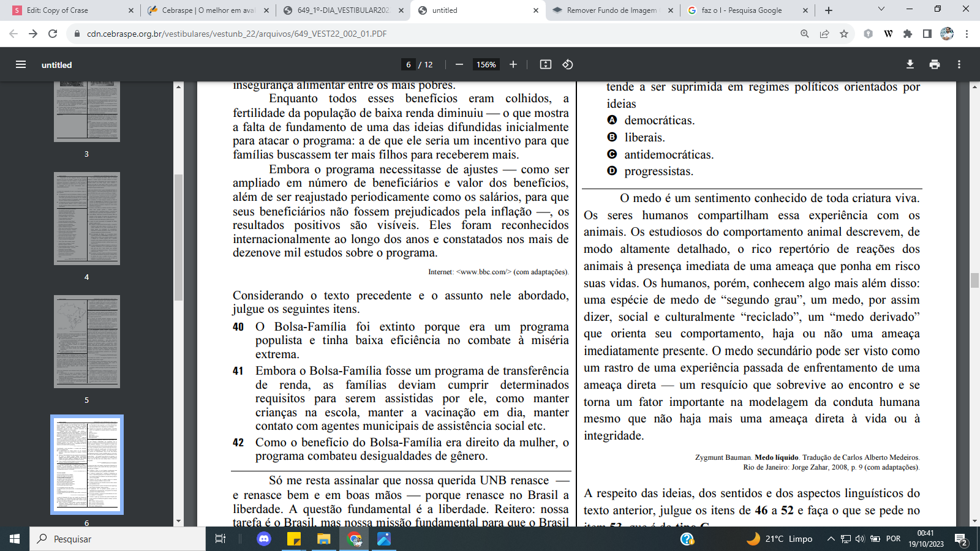Download the PDF file
This screenshot has width=980, height=551.
click(910, 64)
